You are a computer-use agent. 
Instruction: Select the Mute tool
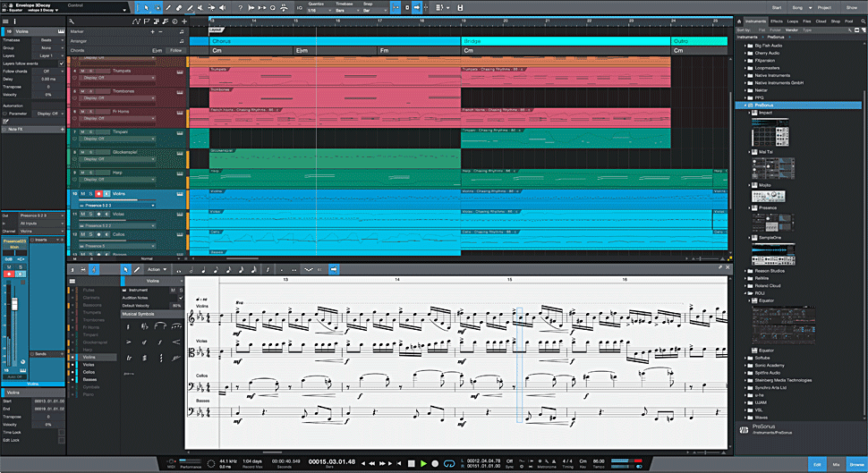pos(200,8)
